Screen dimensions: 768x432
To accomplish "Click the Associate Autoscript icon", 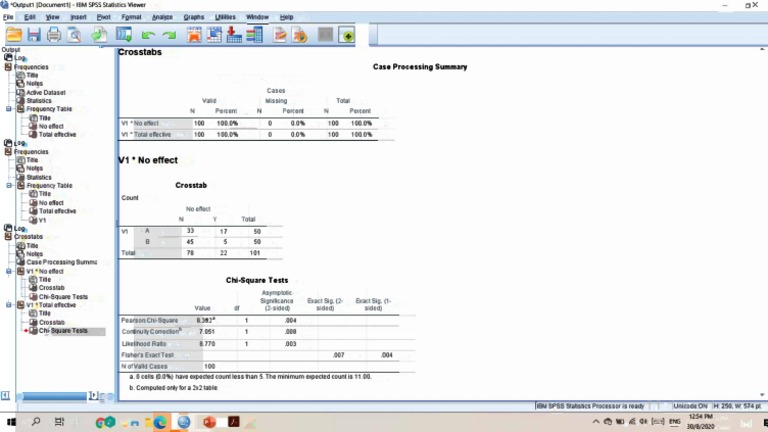I will click(x=300, y=35).
